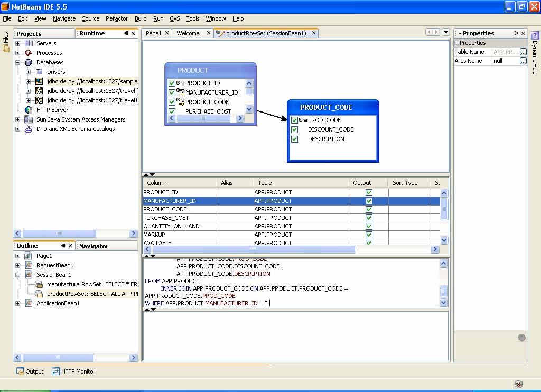
Task: Close the productRowSet editor tab
Action: click(314, 33)
